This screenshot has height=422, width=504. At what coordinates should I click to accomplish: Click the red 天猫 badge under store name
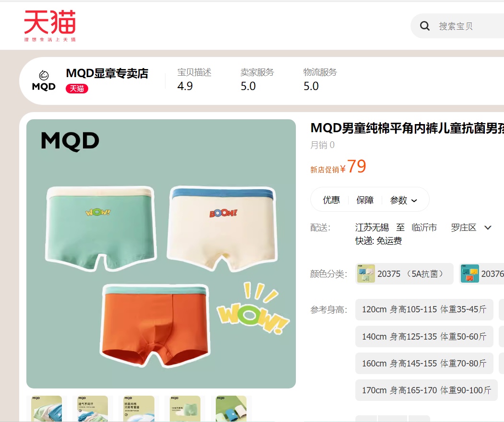(77, 88)
